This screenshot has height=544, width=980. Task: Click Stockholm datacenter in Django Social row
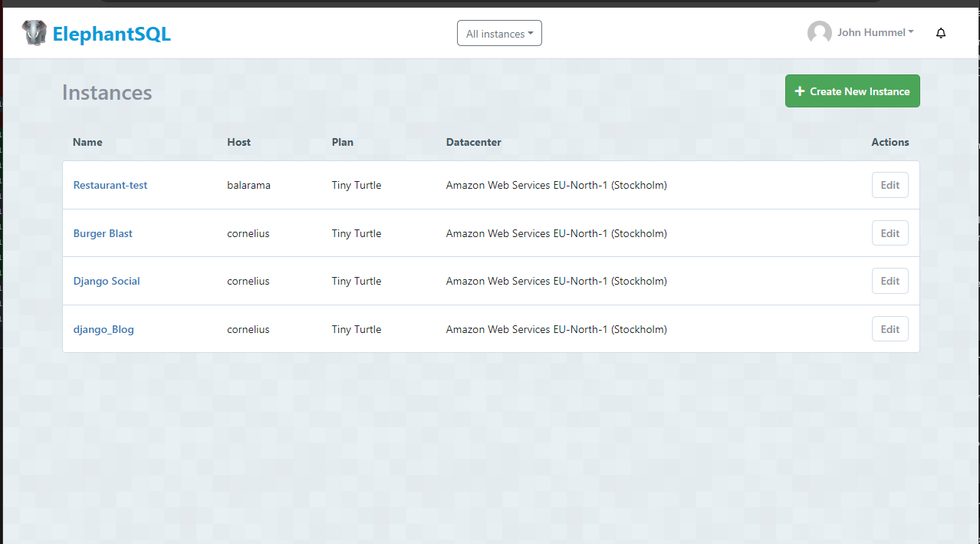pos(557,281)
